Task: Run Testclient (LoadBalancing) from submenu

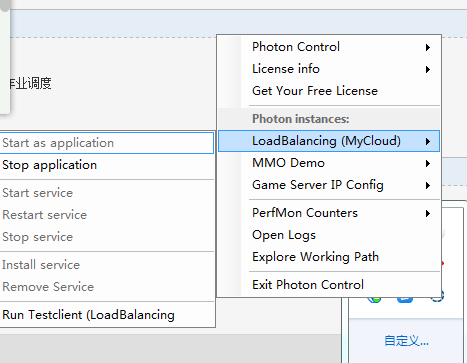Action: pos(107,315)
